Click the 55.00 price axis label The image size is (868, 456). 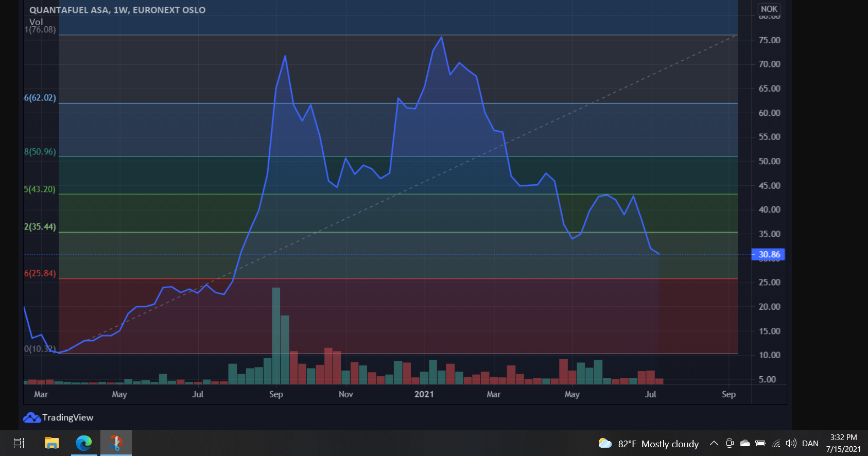(769, 137)
